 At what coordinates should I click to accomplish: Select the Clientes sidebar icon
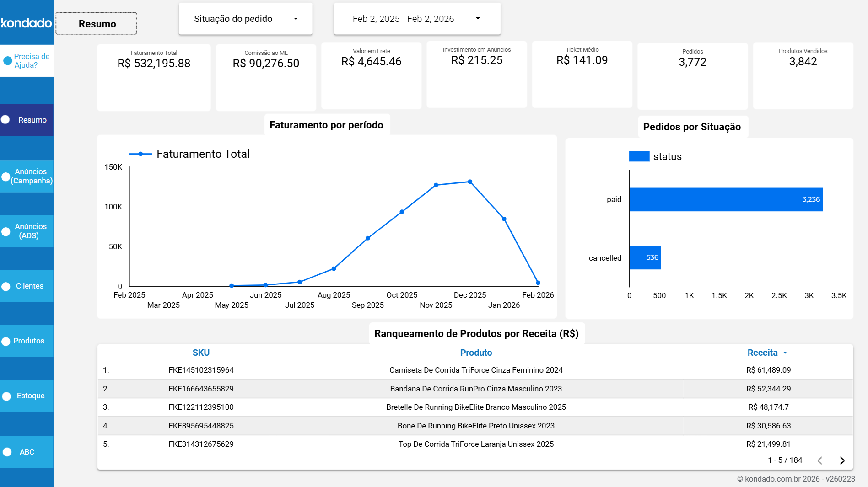[x=6, y=286]
